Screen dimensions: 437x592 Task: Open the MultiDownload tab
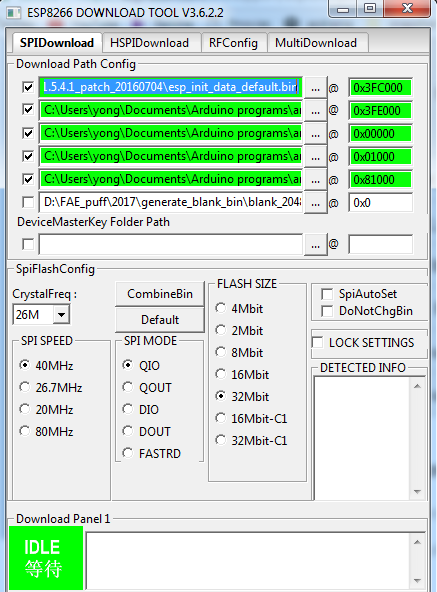(x=316, y=43)
